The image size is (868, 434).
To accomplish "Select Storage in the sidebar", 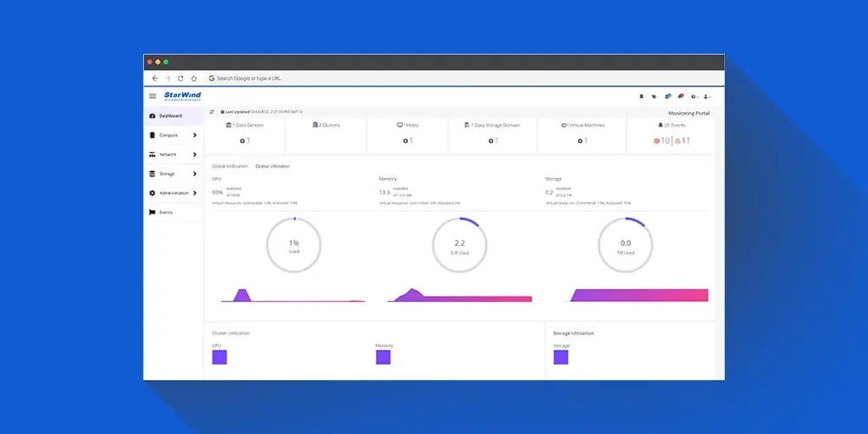I will [x=173, y=174].
